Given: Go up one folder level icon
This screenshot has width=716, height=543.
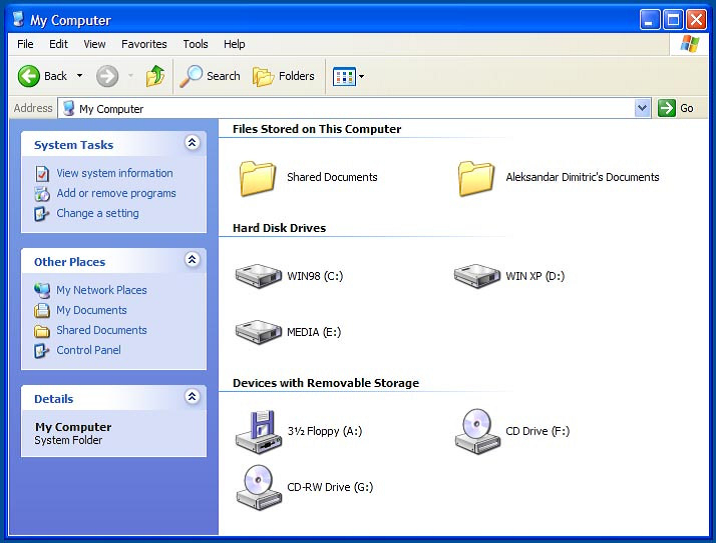Looking at the screenshot, I should point(155,76).
